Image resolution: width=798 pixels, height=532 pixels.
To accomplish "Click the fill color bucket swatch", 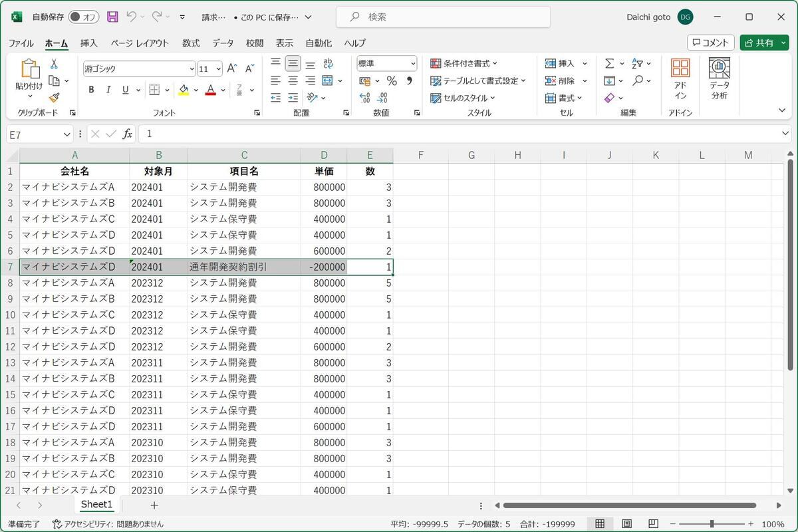I will (184, 90).
